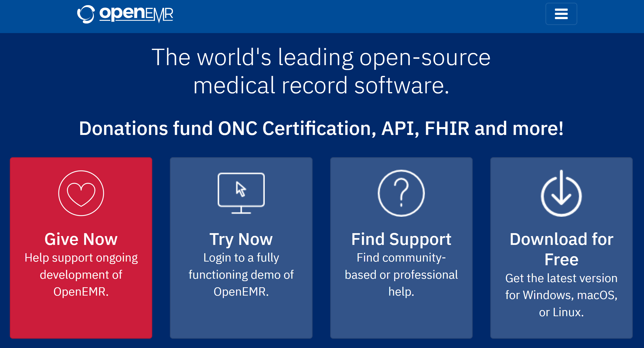Viewport: 644px width, 348px height.
Task: Open the Download for Free heading link
Action: [561, 249]
